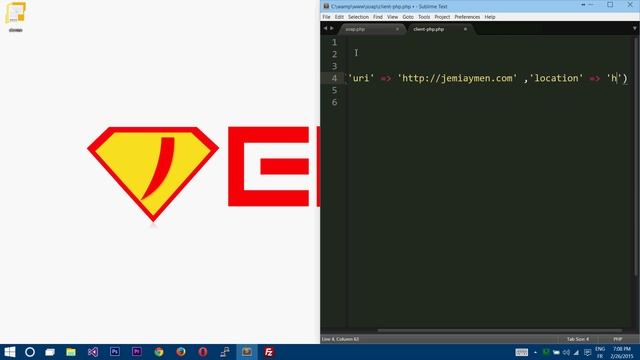Open Action Center notifications icon
Viewport: 640px width, 360px height.
coord(587,352)
